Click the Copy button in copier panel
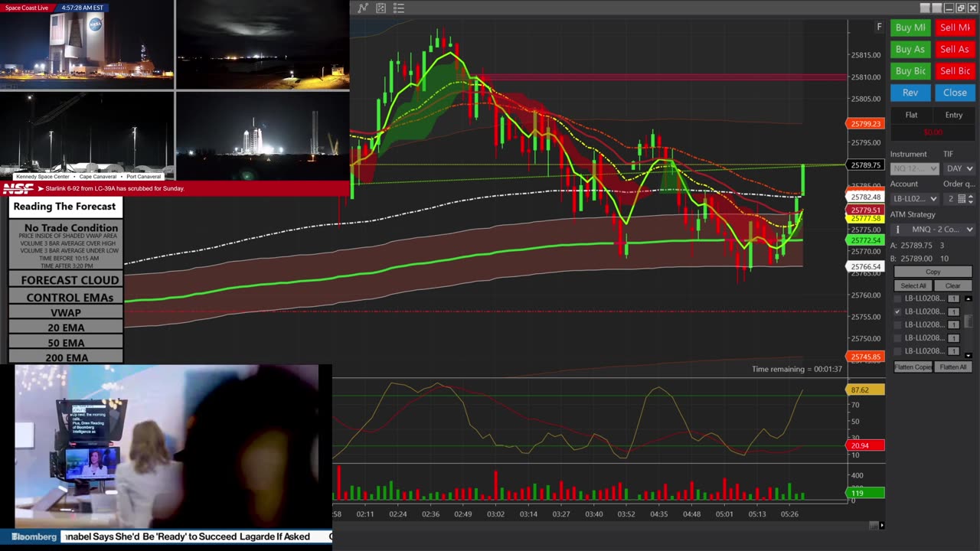 point(933,272)
